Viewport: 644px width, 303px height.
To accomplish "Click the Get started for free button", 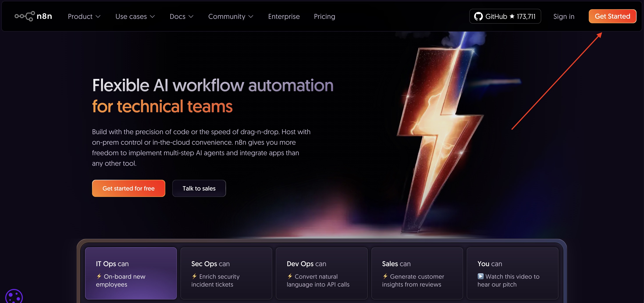I will click(128, 188).
